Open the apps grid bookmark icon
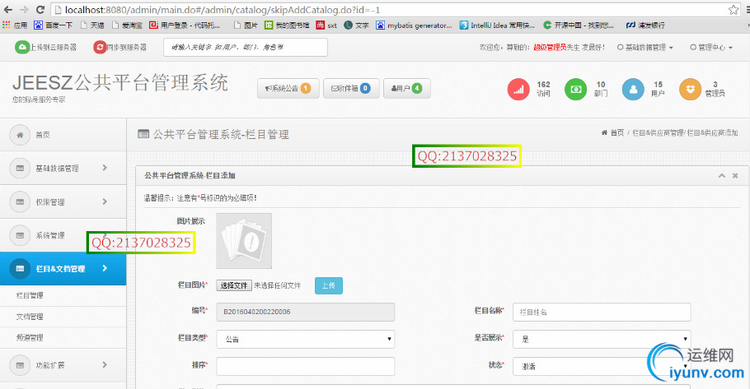This screenshot has width=750, height=389. tap(6, 25)
